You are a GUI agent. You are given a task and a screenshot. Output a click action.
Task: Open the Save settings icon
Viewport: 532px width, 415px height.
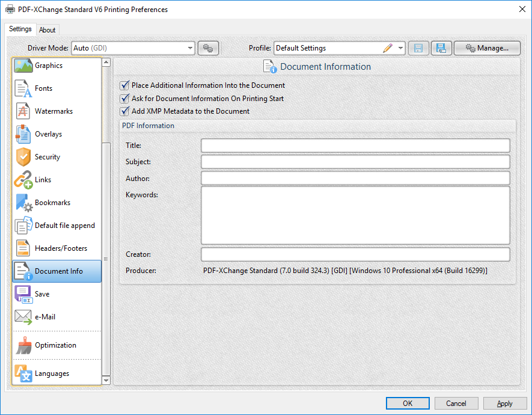coord(23,294)
